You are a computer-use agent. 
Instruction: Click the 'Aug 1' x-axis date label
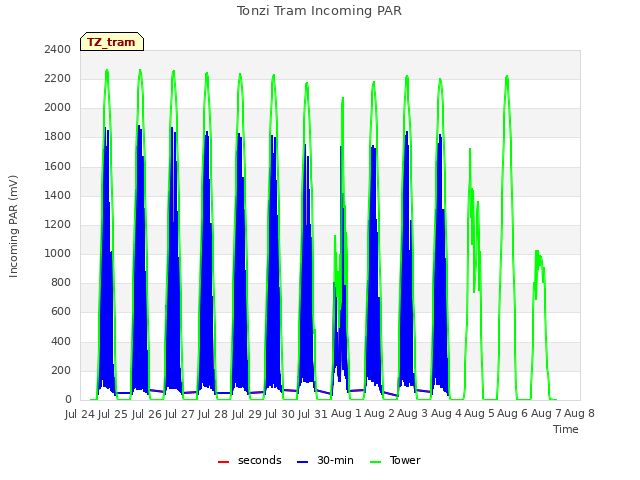pos(346,414)
